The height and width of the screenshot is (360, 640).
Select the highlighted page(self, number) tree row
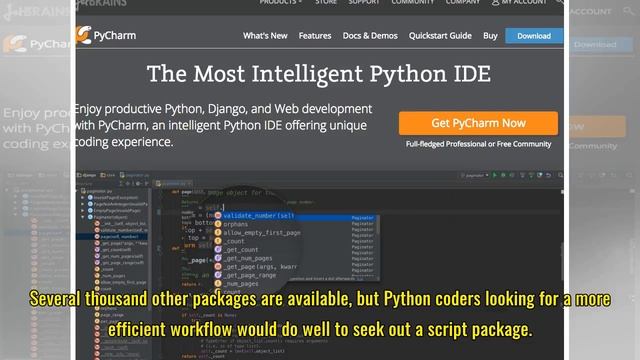coord(112,237)
